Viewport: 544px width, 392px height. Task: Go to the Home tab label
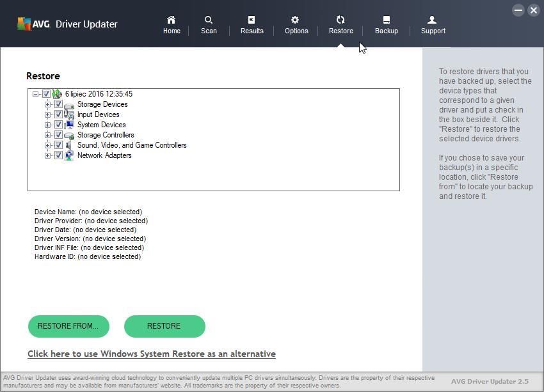point(172,31)
